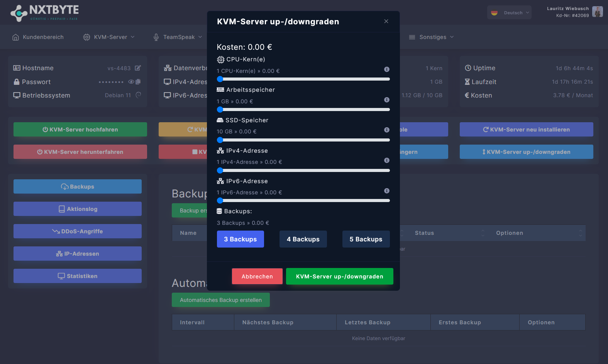Expand the KVM-Server menu

pos(109,37)
